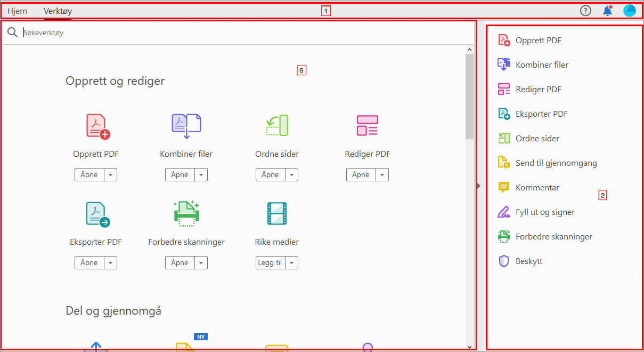Select the Verktøy tab
The image size is (644, 352).
[x=58, y=11]
